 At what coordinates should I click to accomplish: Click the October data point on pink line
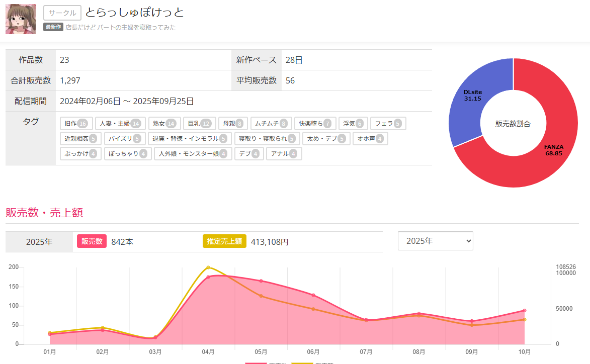[525, 311]
